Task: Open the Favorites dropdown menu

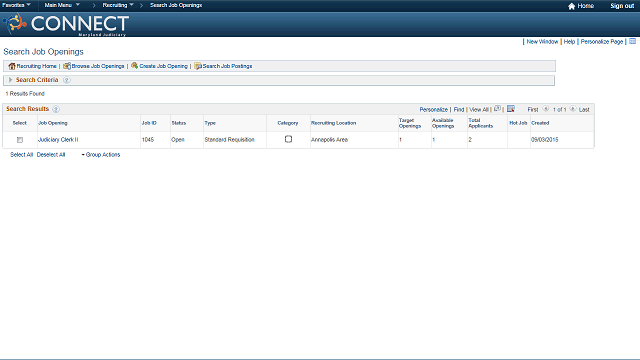Action: [x=16, y=5]
